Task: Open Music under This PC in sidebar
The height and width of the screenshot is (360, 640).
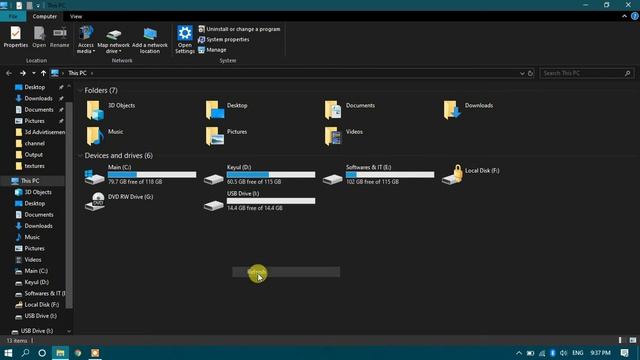Action: pyautogui.click(x=32, y=237)
